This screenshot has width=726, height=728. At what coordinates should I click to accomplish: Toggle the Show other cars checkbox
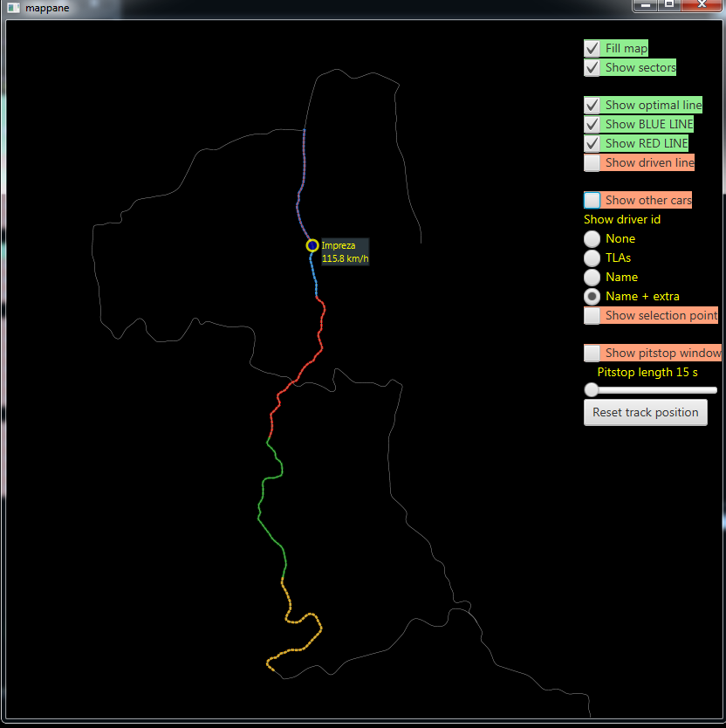pos(592,200)
